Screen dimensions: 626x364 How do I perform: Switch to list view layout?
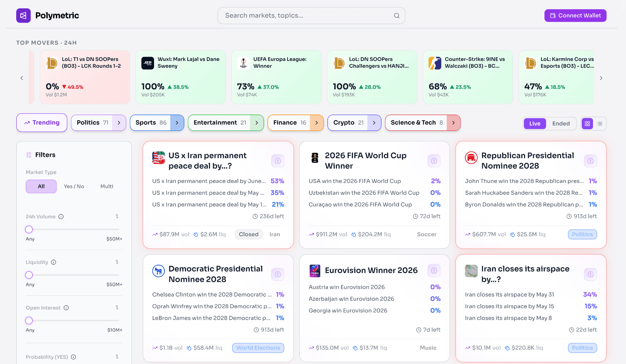pos(600,124)
